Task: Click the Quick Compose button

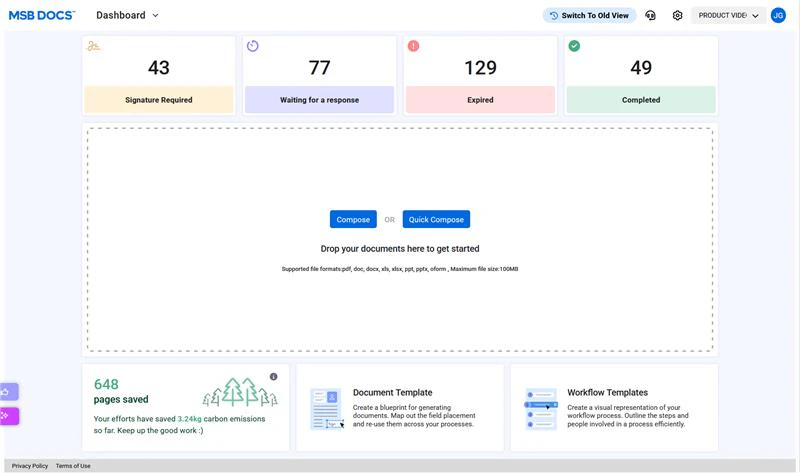Action: [436, 219]
